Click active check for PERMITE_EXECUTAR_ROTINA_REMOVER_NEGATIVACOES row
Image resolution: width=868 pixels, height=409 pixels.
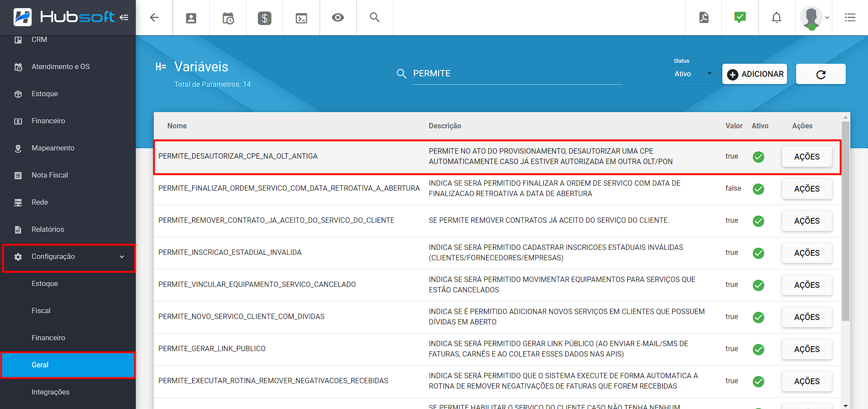click(759, 381)
